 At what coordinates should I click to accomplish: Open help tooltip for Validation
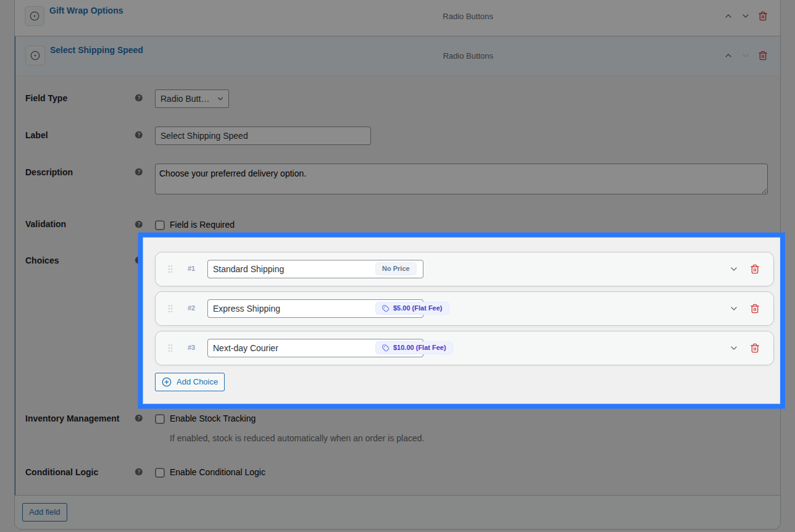pos(139,224)
